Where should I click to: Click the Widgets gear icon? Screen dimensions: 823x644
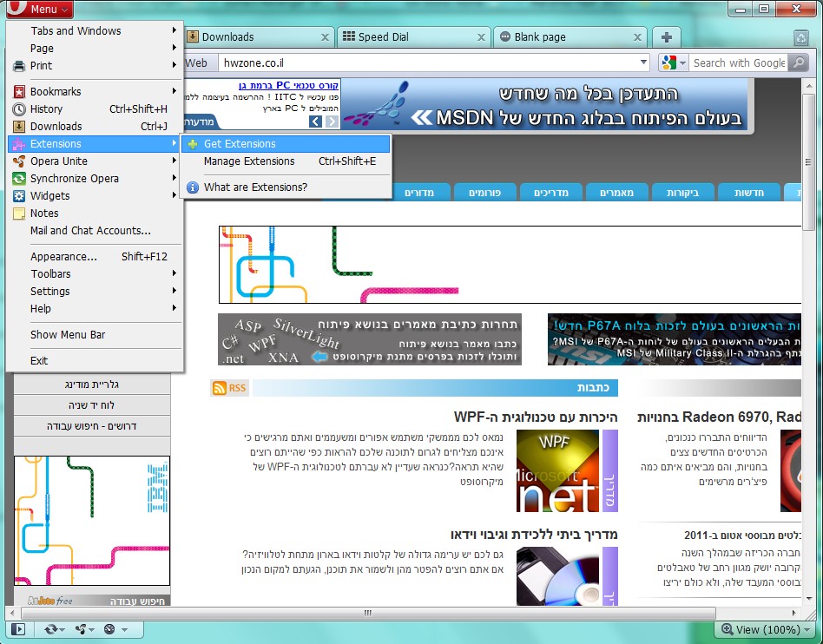pos(19,196)
